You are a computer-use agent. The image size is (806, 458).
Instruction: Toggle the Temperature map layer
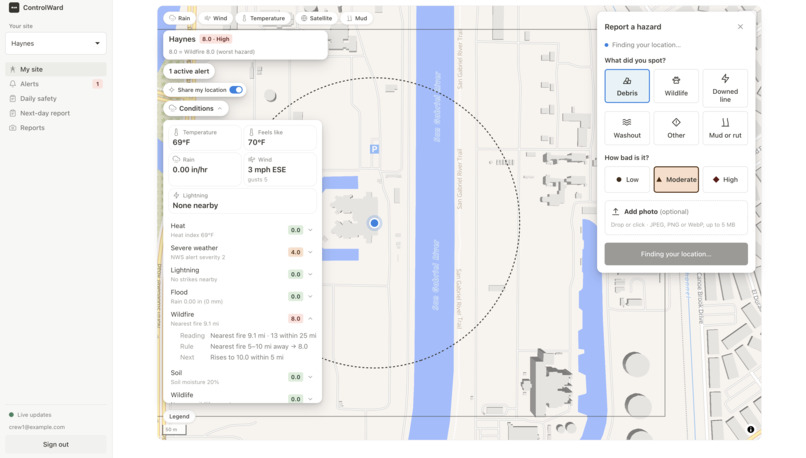[263, 18]
